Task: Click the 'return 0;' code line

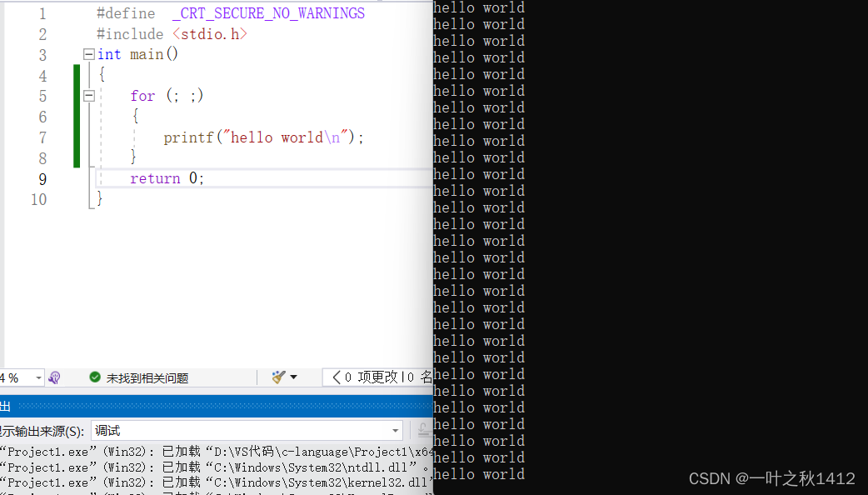Action: [167, 178]
